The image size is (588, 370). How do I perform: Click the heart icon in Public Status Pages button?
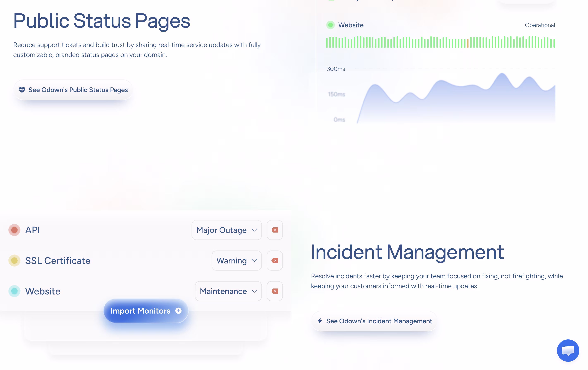click(x=22, y=90)
